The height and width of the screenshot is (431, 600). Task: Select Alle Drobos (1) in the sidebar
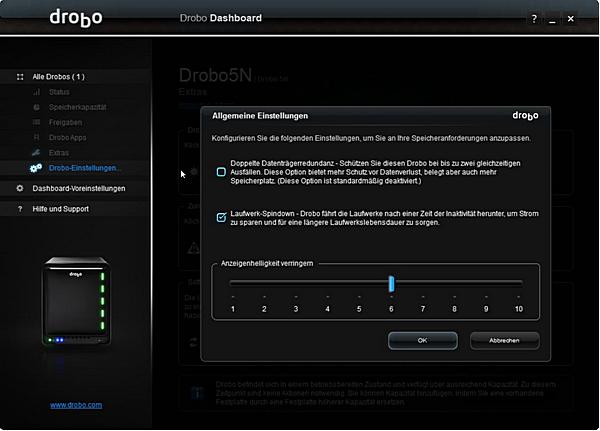[x=59, y=77]
